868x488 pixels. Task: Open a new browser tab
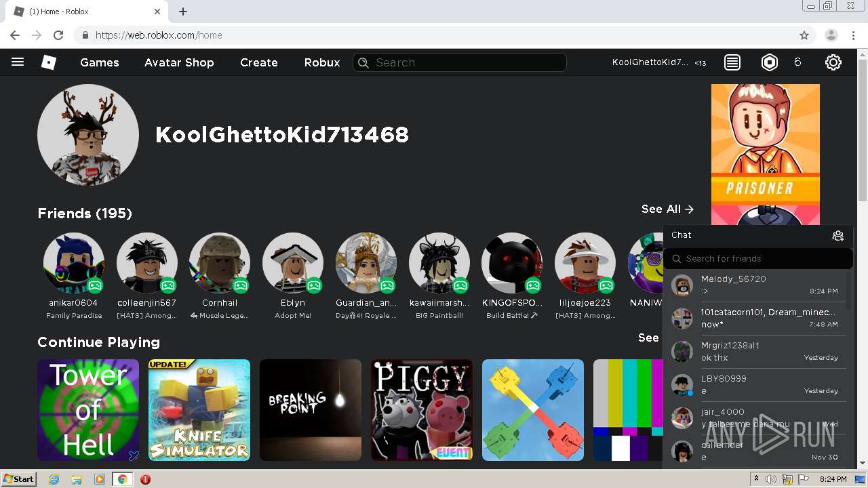tap(183, 12)
